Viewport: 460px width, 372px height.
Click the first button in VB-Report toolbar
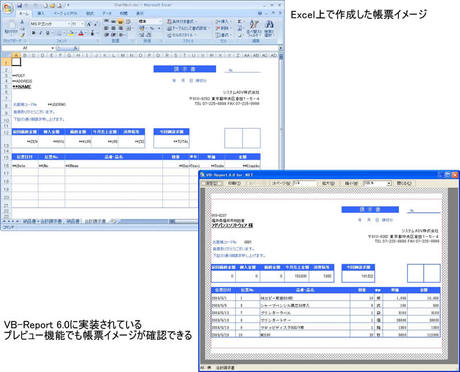click(x=211, y=183)
